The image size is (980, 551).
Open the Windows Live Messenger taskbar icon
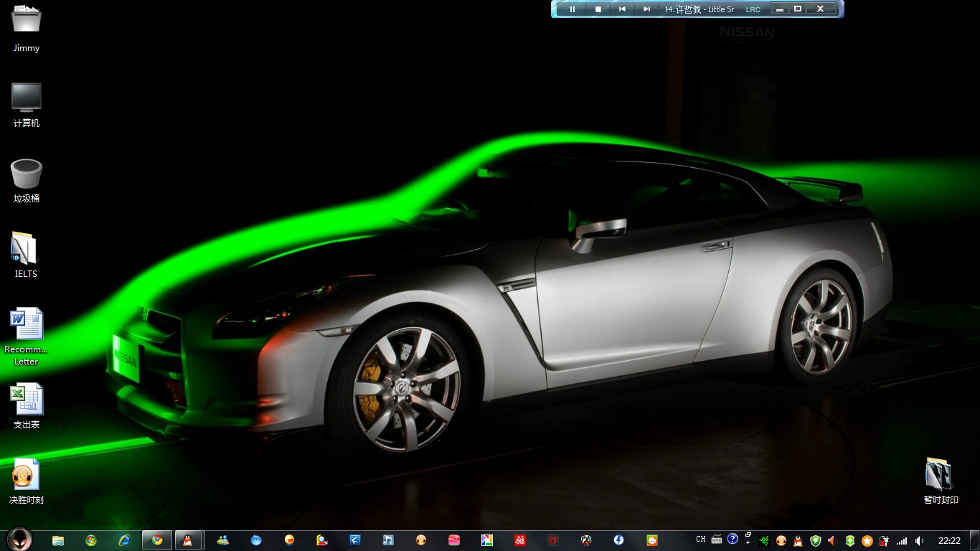[x=223, y=540]
